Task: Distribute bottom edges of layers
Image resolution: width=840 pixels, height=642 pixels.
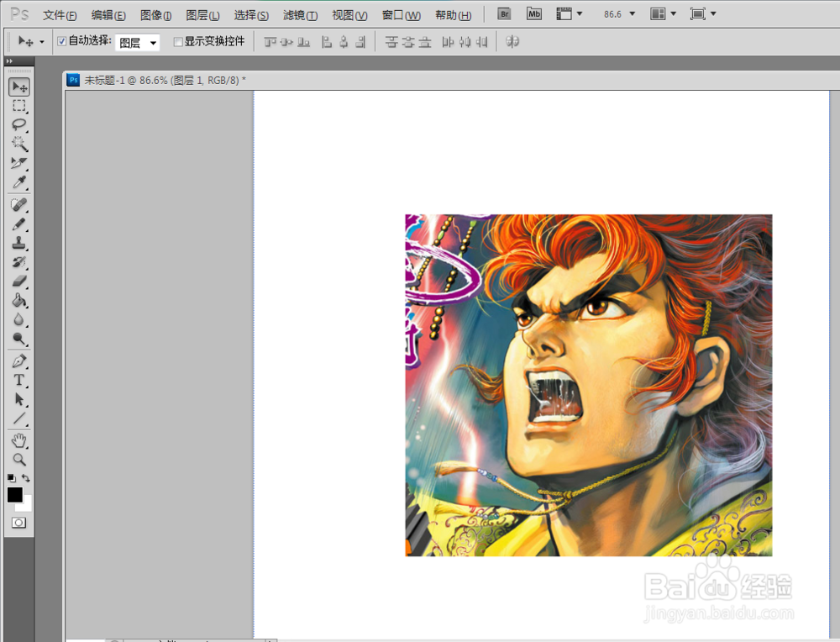Action: click(x=425, y=42)
